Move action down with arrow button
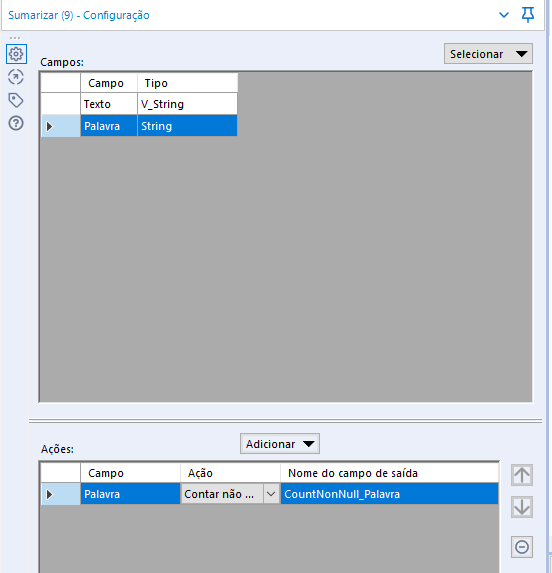 [522, 506]
